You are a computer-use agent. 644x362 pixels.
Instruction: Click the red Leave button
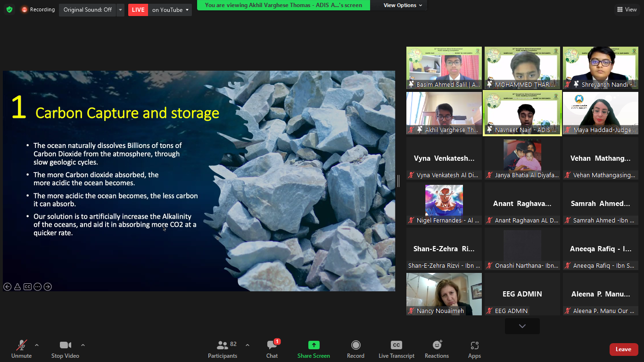click(x=623, y=349)
